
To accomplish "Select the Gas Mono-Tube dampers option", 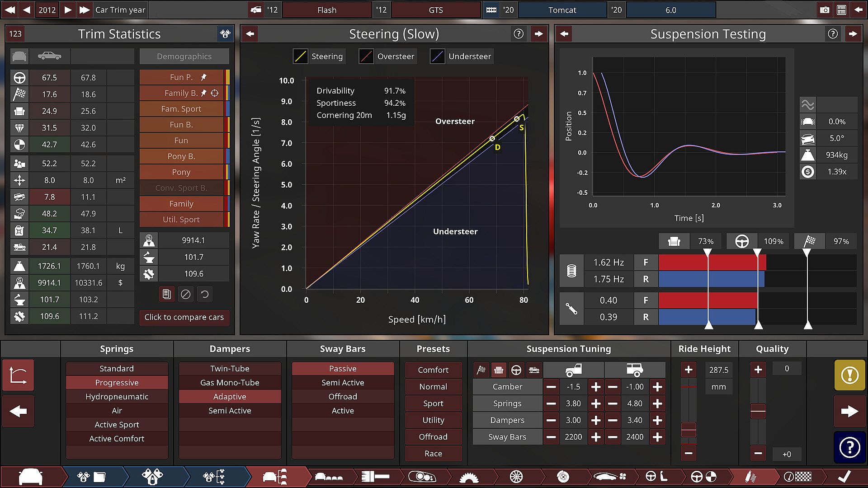I will click(x=230, y=383).
